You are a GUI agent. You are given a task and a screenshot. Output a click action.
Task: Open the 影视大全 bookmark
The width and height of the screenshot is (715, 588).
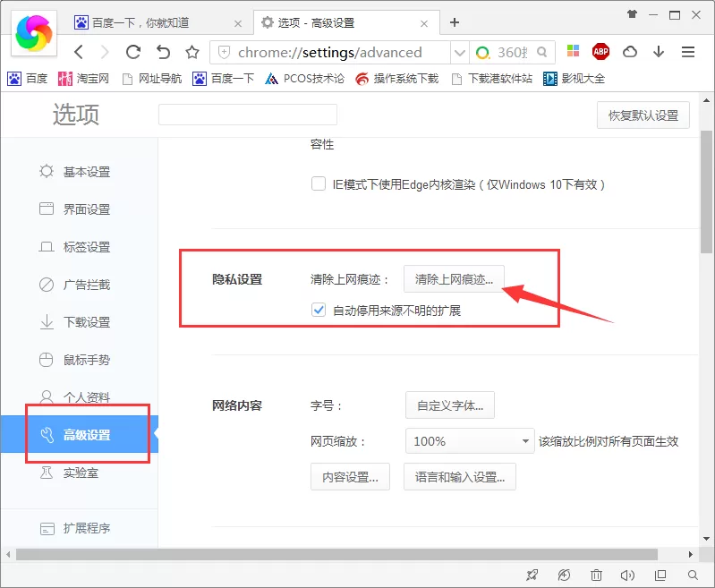click(575, 79)
